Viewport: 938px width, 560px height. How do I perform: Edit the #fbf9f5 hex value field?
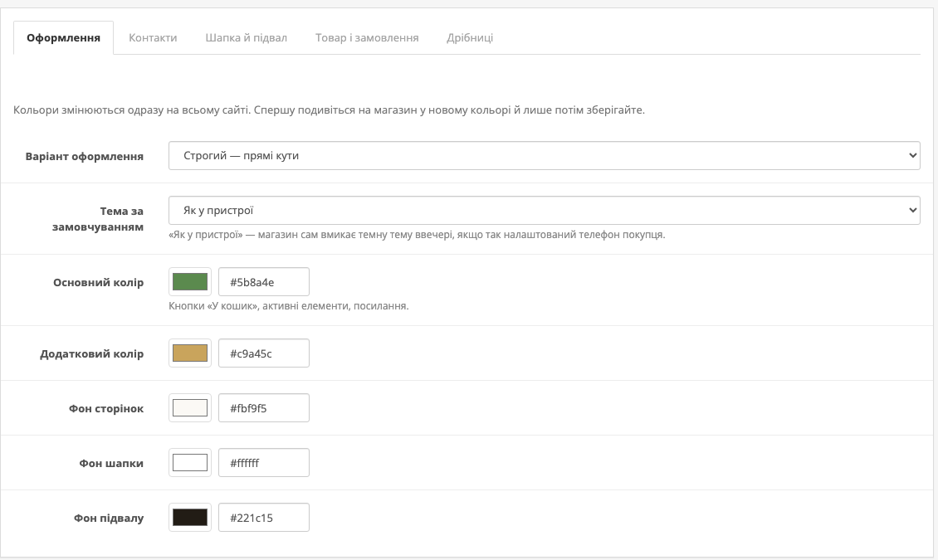pyautogui.click(x=264, y=408)
